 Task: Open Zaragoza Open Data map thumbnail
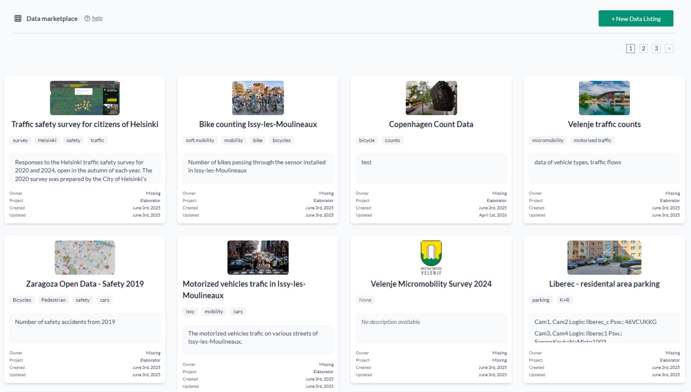85,257
